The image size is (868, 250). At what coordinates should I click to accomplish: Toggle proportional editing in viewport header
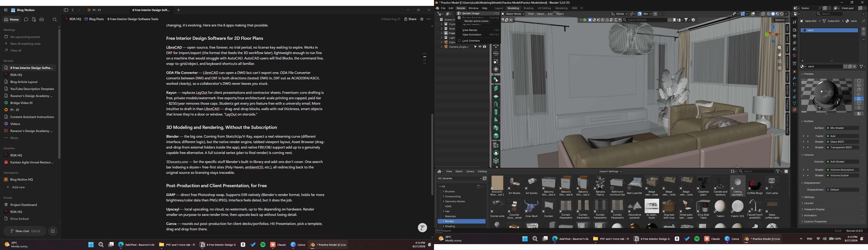[x=655, y=14]
